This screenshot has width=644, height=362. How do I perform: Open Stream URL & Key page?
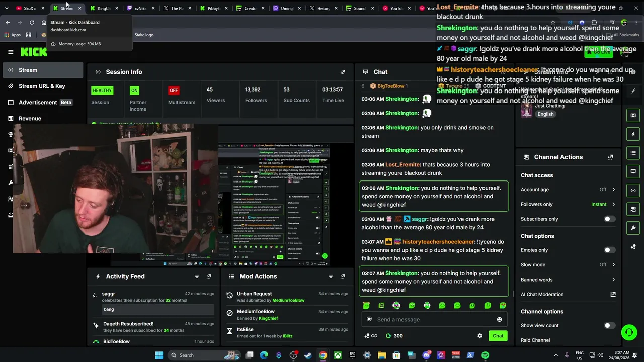[x=42, y=86]
